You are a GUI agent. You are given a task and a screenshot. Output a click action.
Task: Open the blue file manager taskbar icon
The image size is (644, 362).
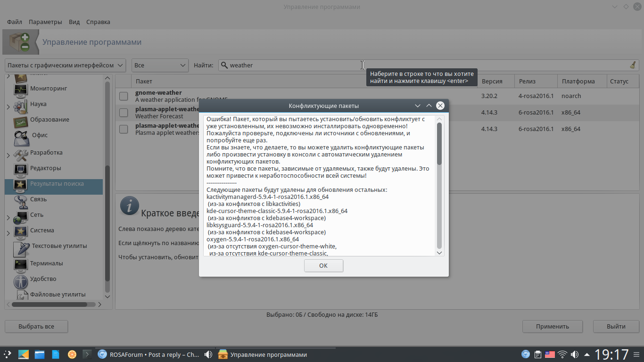pos(39,354)
